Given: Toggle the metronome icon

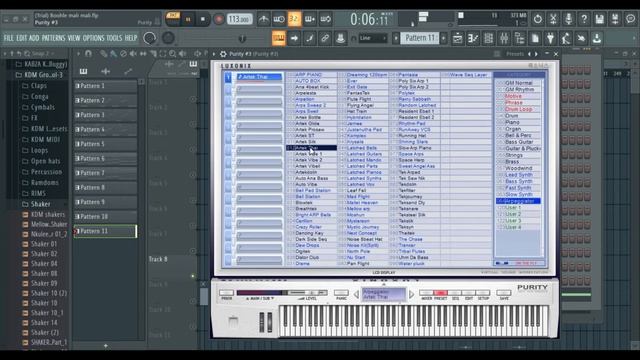Looking at the screenshot, I should point(264,19).
